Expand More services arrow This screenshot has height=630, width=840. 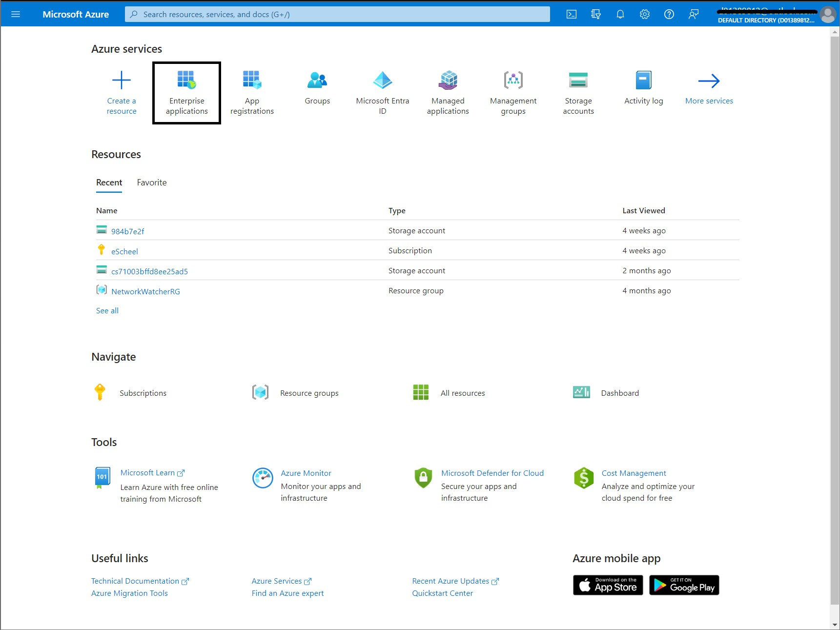click(x=709, y=81)
